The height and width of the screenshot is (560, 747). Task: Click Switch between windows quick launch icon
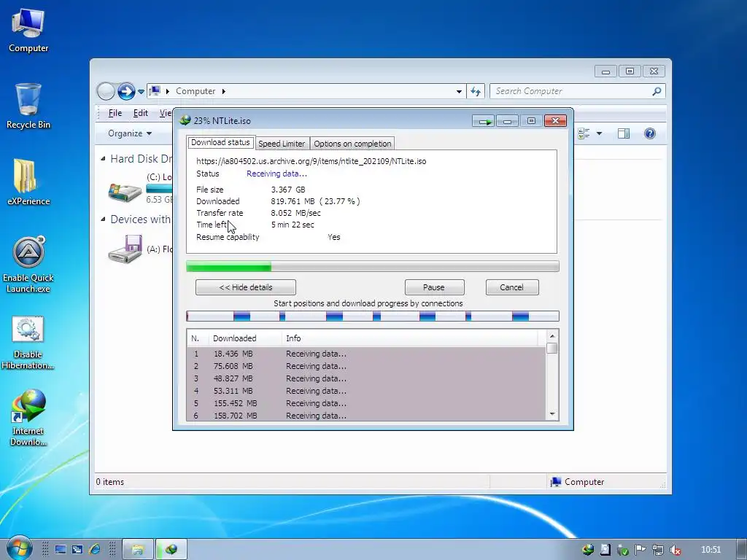(77, 550)
